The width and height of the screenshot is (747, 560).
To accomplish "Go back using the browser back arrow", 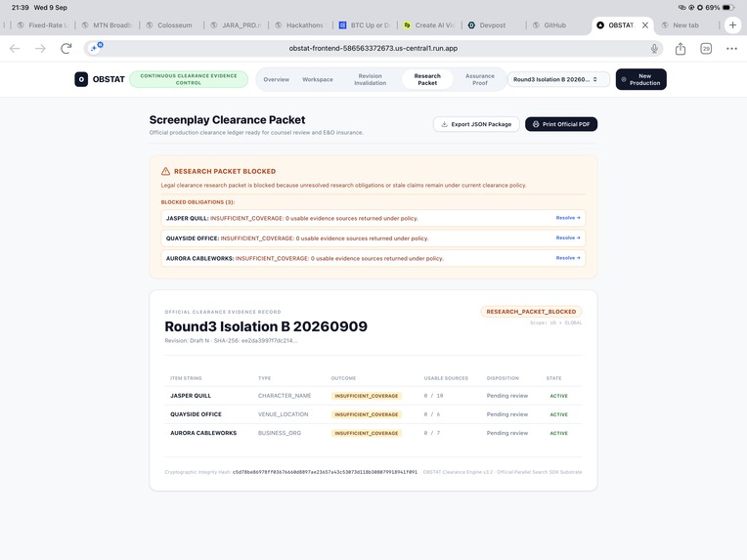I will pyautogui.click(x=15, y=48).
